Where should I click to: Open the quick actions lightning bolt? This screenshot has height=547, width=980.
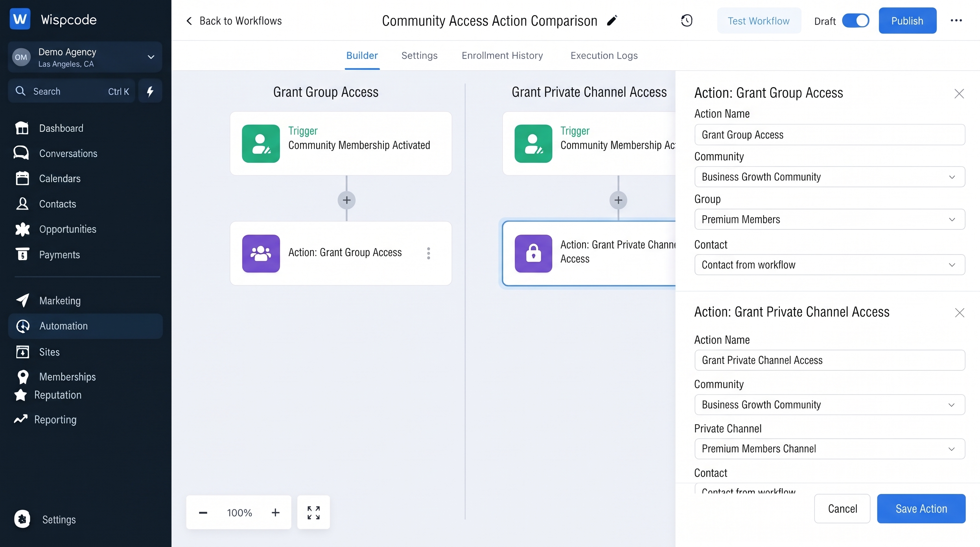(150, 91)
